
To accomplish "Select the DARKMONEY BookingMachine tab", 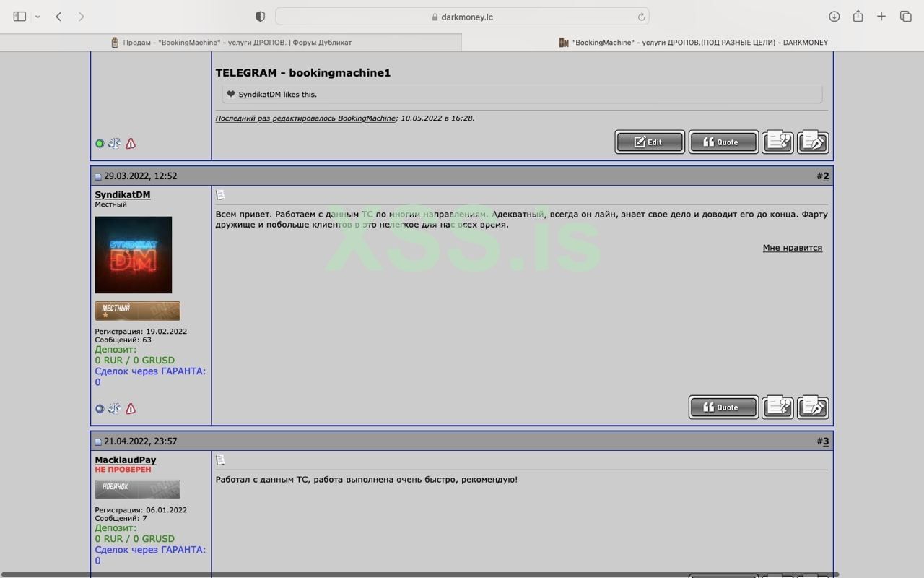I will pos(693,43).
